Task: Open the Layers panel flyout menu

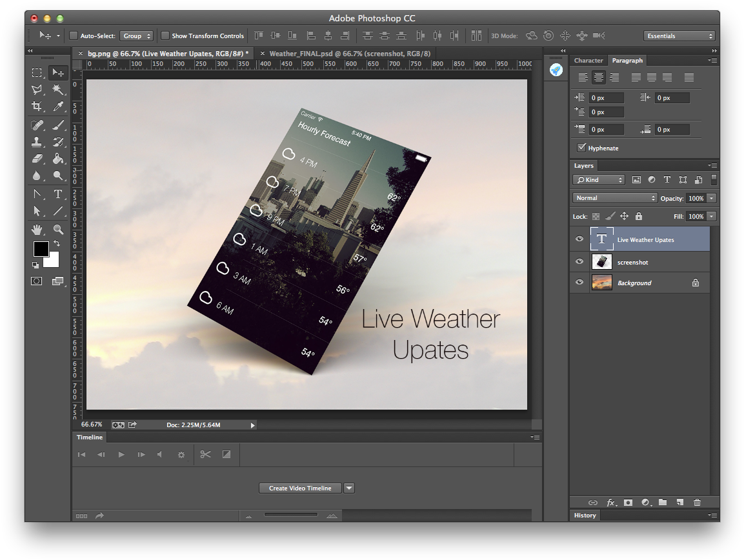Action: [x=712, y=165]
